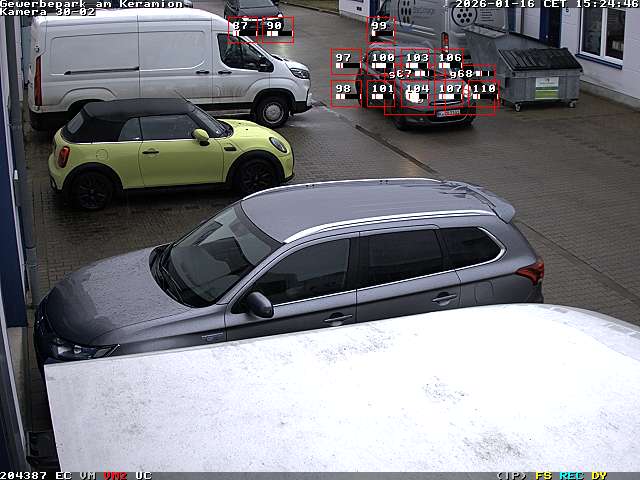Image resolution: width=640 pixels, height=480 pixels.
Task: Select the detection box labeled 98
Action: (x=345, y=92)
